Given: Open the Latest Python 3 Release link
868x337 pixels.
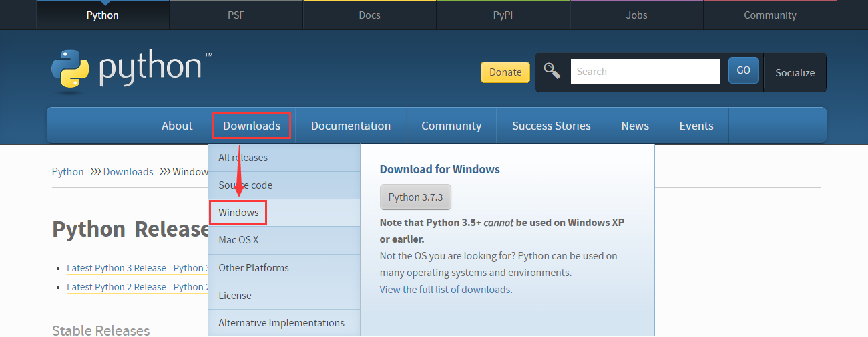Looking at the screenshot, I should click(138, 268).
